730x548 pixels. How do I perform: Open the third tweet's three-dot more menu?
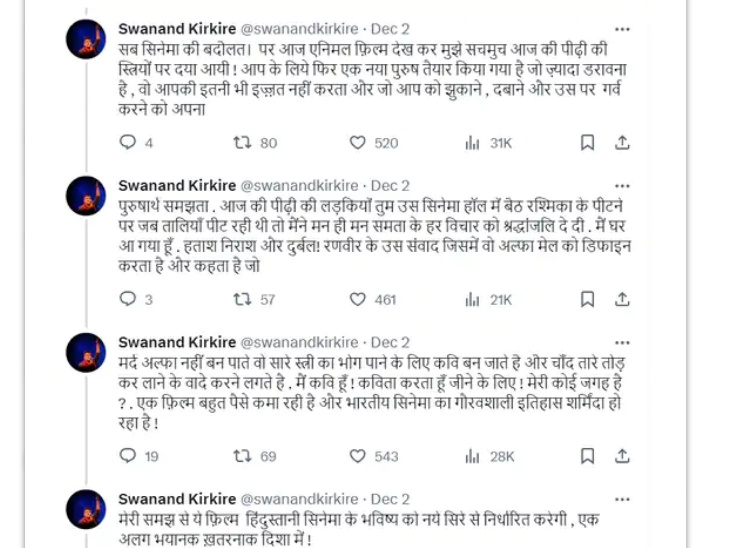click(623, 342)
